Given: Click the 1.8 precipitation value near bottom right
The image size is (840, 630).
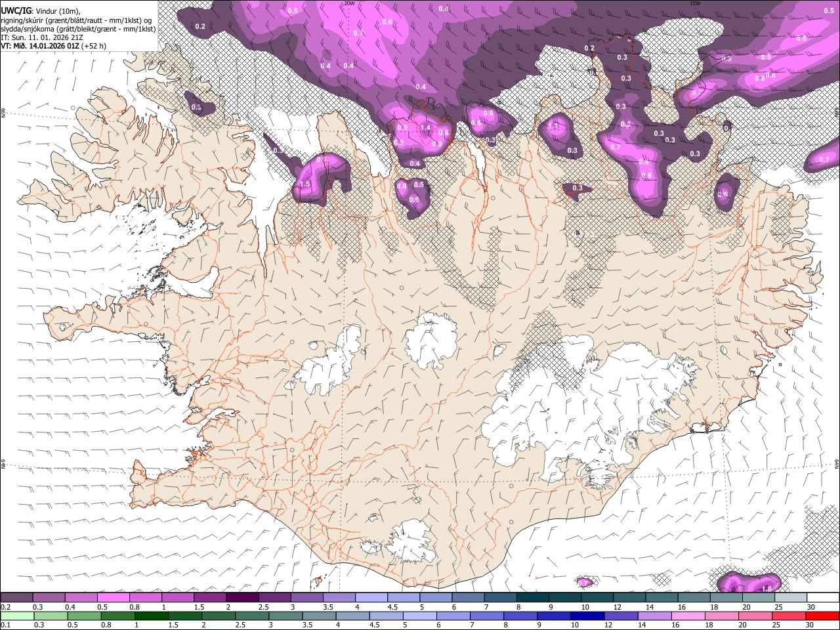Looking at the screenshot, I should pos(766,589).
